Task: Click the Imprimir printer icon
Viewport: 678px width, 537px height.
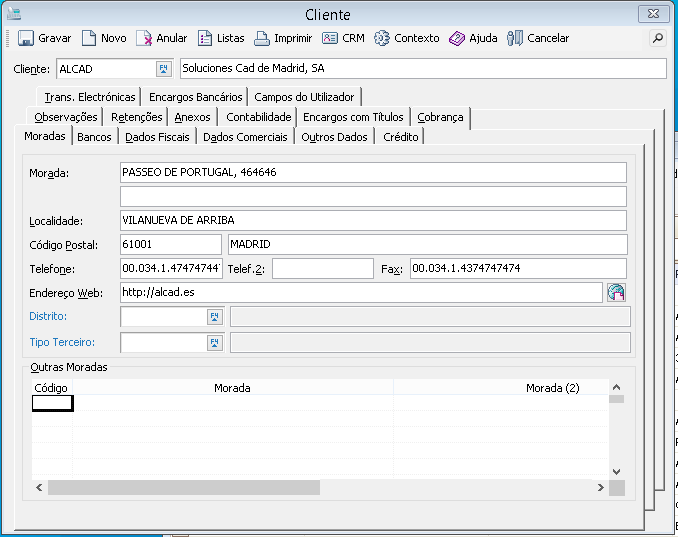Action: [x=262, y=38]
